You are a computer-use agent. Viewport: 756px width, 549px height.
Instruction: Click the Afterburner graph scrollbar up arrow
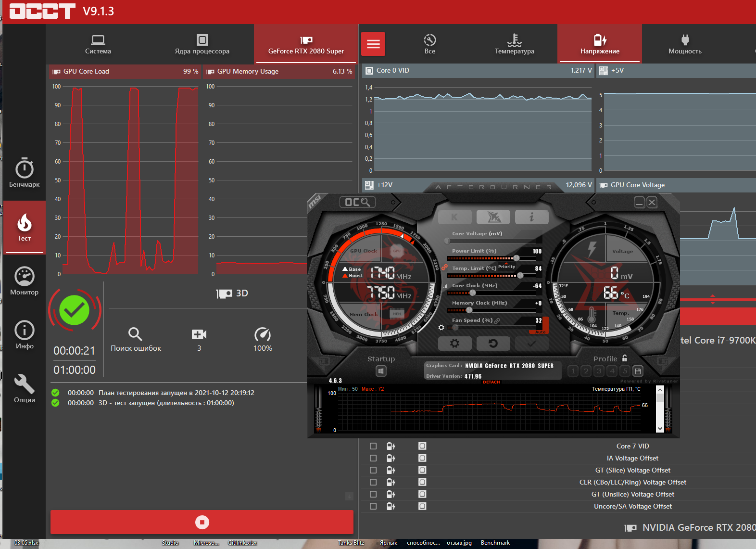coord(660,389)
